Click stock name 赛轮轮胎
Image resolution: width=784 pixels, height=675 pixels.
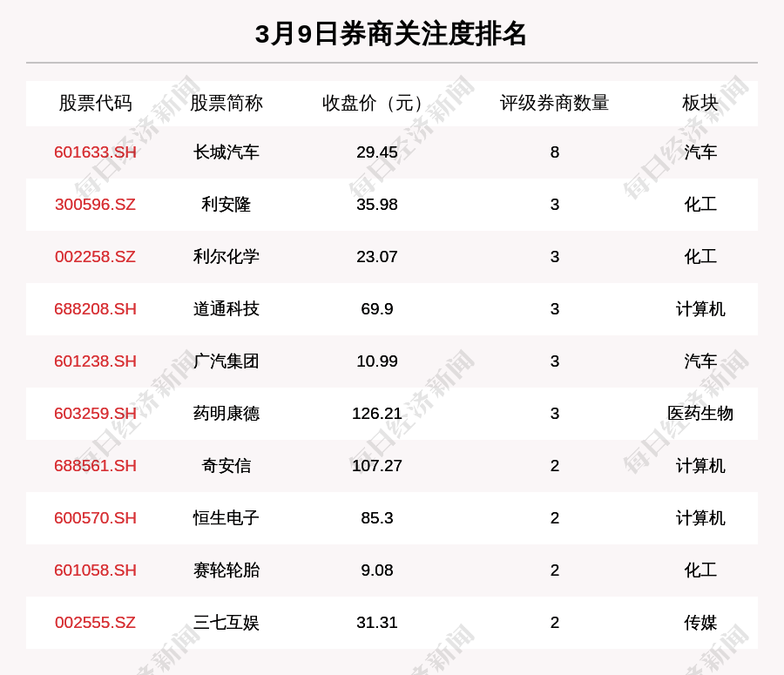pyautogui.click(x=226, y=570)
